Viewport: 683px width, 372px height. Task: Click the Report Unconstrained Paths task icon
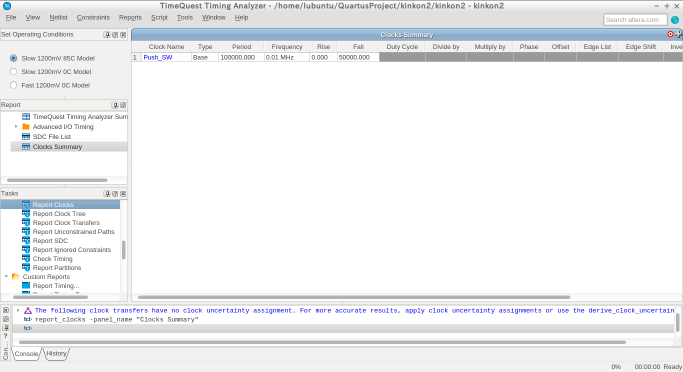[x=26, y=231]
